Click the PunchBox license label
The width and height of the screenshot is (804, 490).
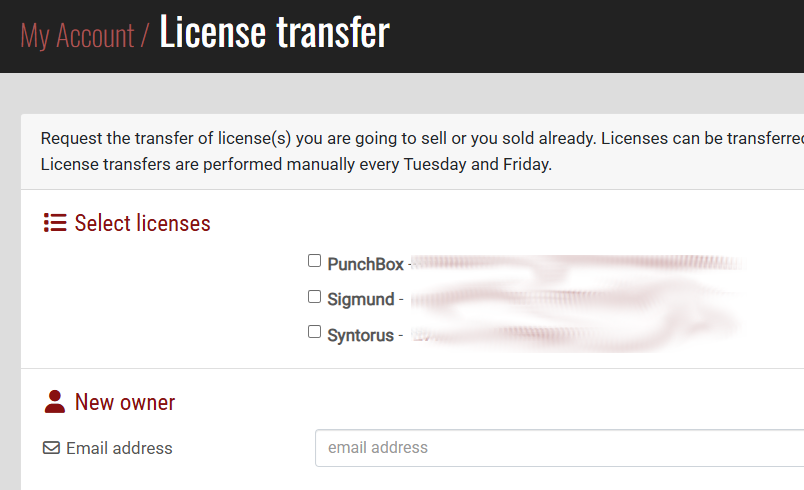(366, 264)
